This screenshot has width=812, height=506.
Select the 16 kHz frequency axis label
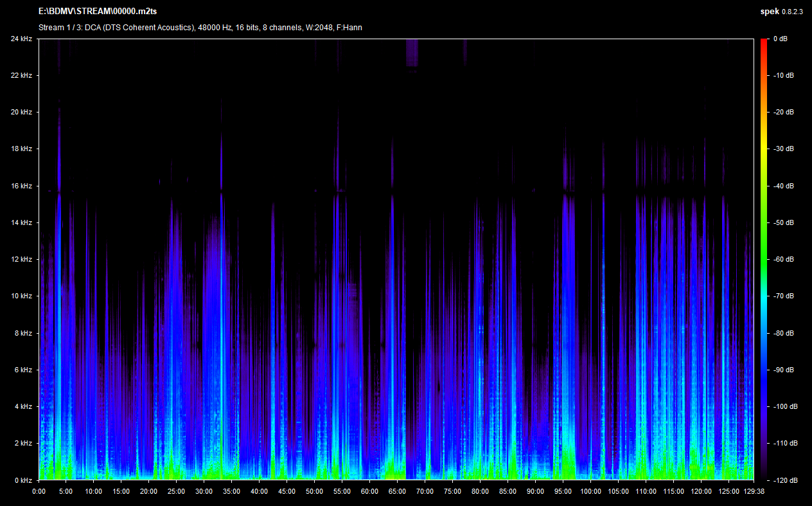click(x=21, y=186)
